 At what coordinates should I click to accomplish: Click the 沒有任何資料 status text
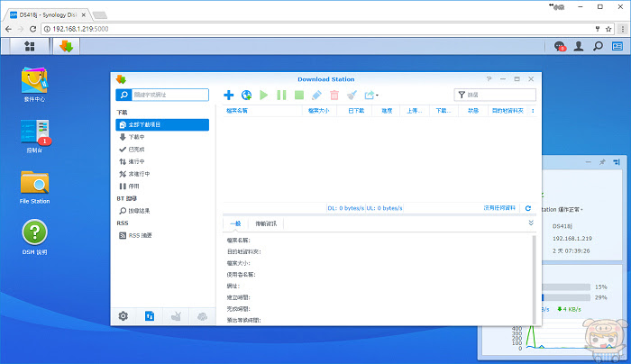click(x=499, y=208)
